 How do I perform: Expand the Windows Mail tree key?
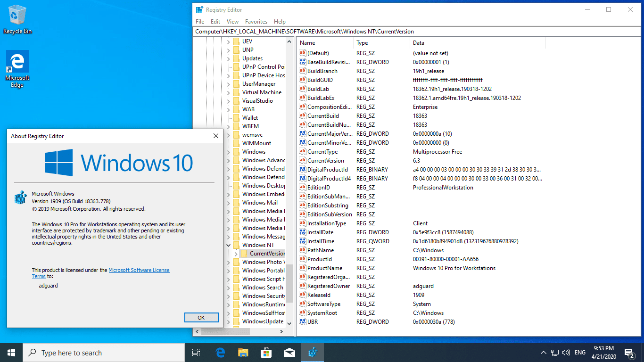[229, 203]
